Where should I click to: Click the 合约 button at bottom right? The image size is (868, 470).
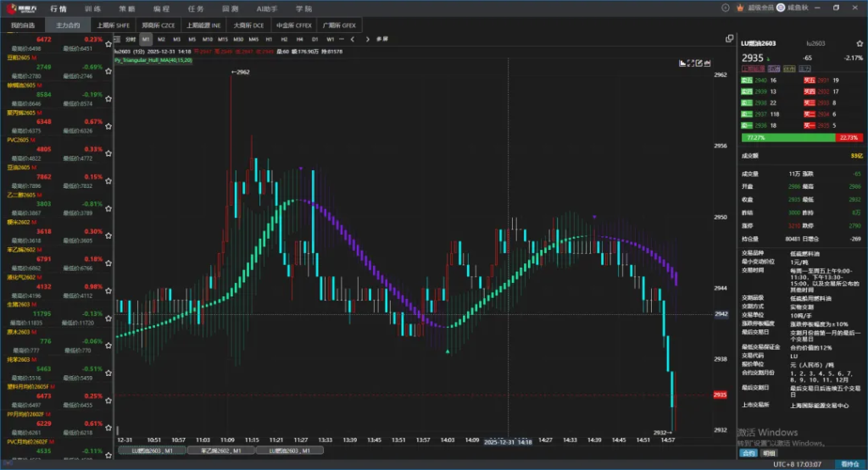tap(748, 453)
